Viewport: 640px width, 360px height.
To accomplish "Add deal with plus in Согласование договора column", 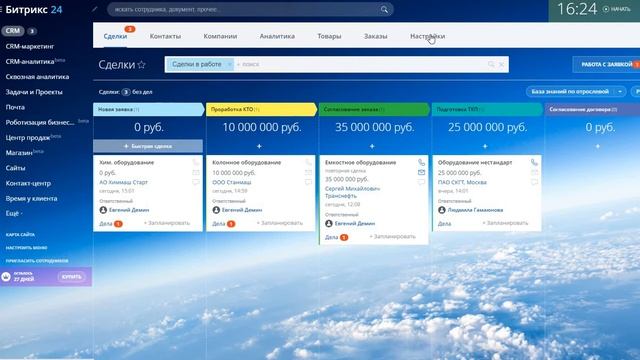I will tap(598, 146).
